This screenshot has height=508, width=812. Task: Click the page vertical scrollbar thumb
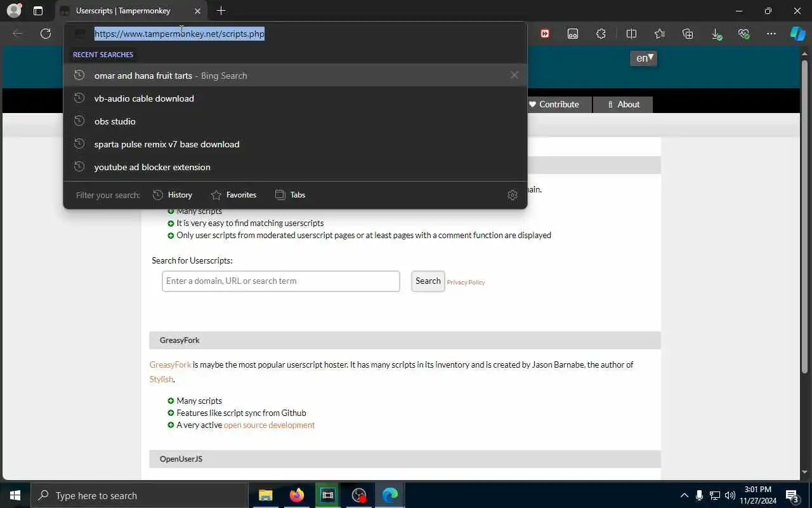805,216
